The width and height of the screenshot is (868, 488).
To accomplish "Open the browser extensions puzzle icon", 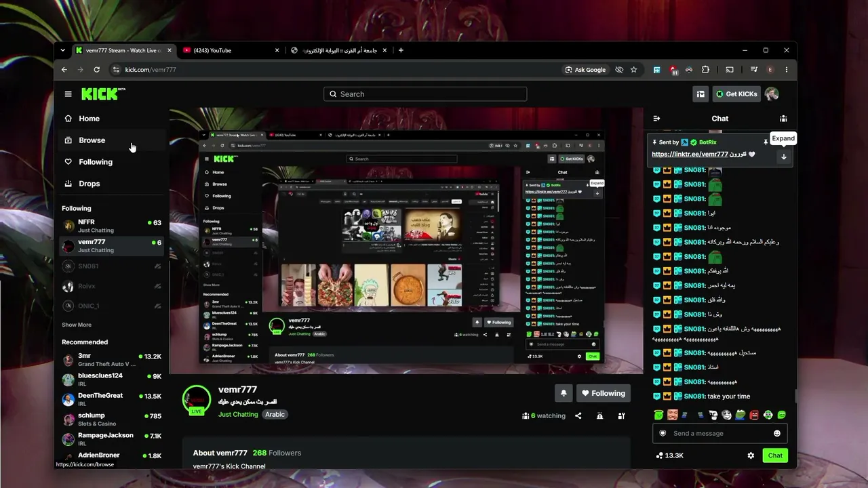I will [705, 70].
